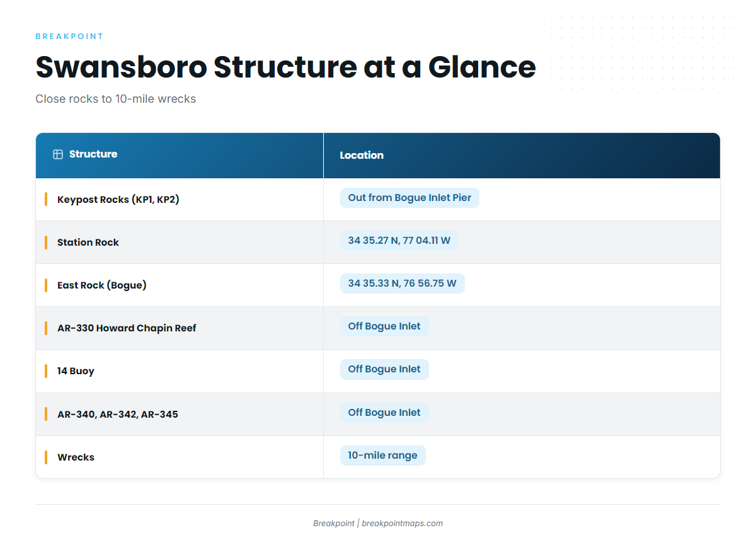
Task: Click the Keypost Rocks (KP1, KP2) row name
Action: (118, 200)
